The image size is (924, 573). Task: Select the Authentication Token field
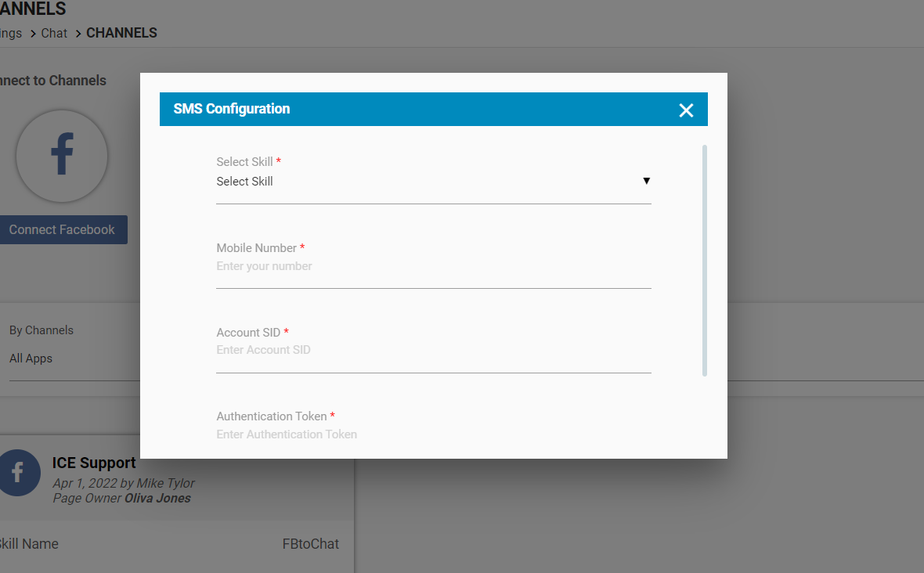pyautogui.click(x=433, y=434)
